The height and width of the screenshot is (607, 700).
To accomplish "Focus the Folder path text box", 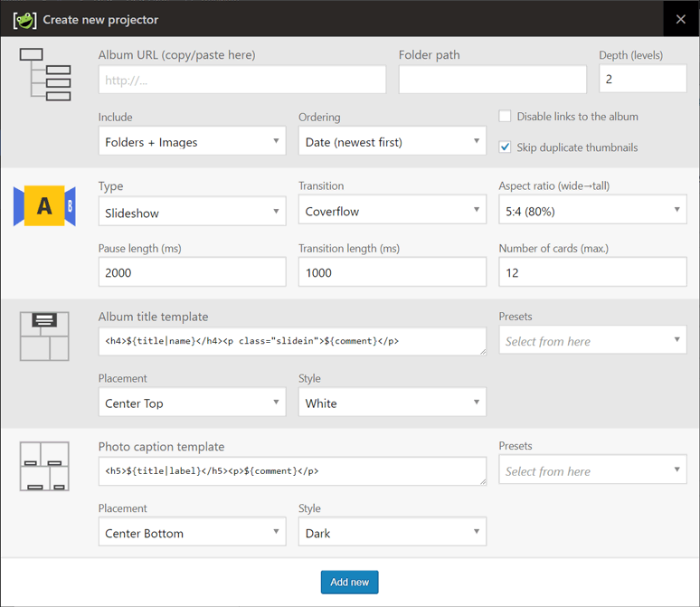I will click(492, 80).
